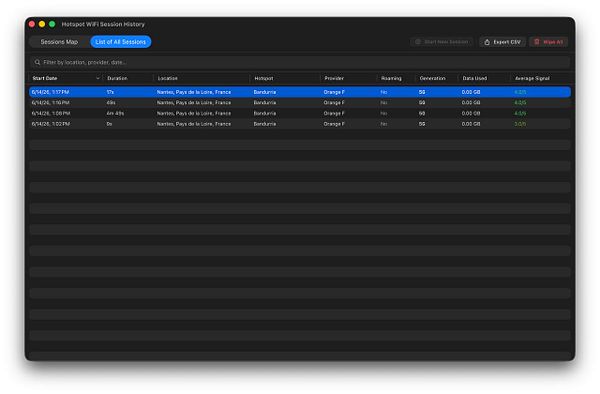The width and height of the screenshot is (600, 394).
Task: Minimize the window with the yellow button
Action: click(42, 24)
